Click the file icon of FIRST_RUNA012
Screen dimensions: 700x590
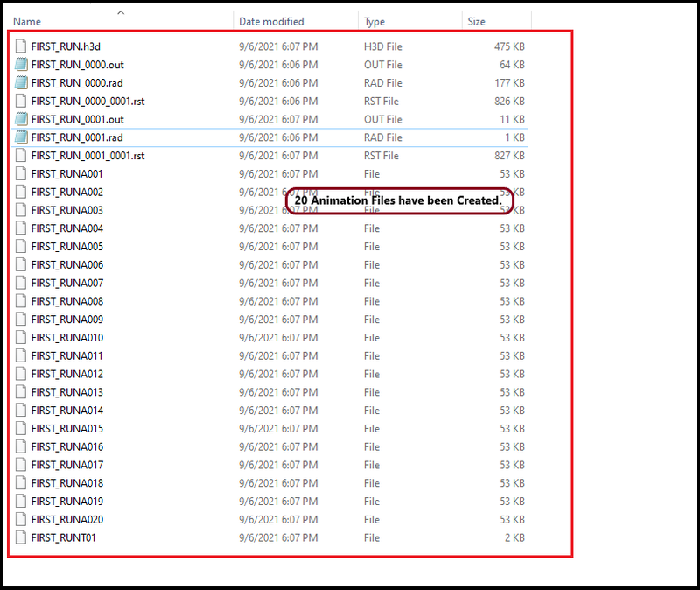pyautogui.click(x=21, y=375)
